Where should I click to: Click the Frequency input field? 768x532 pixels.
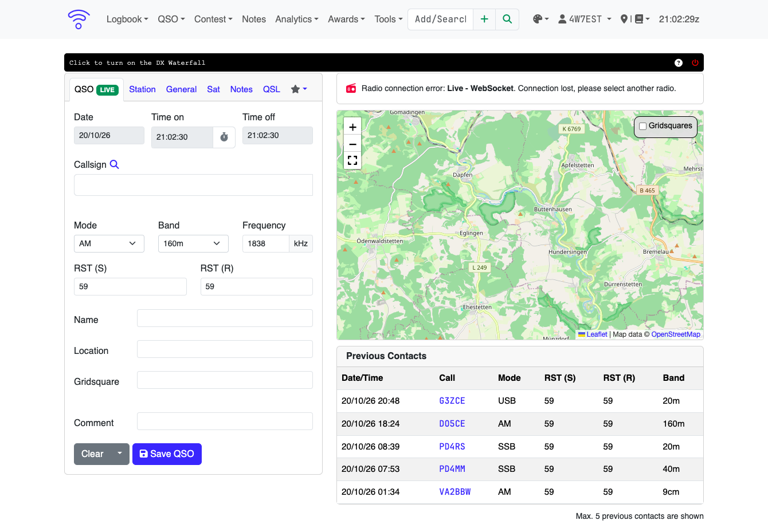[265, 243]
